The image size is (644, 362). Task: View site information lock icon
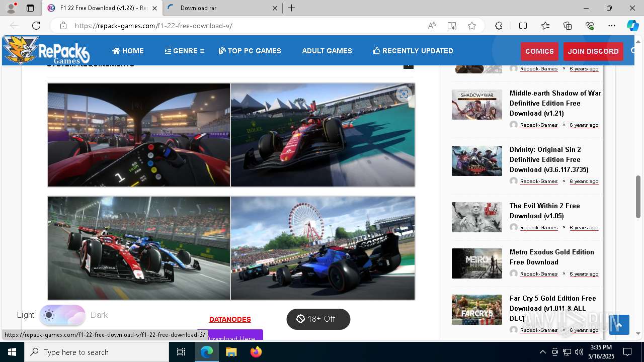point(63,26)
